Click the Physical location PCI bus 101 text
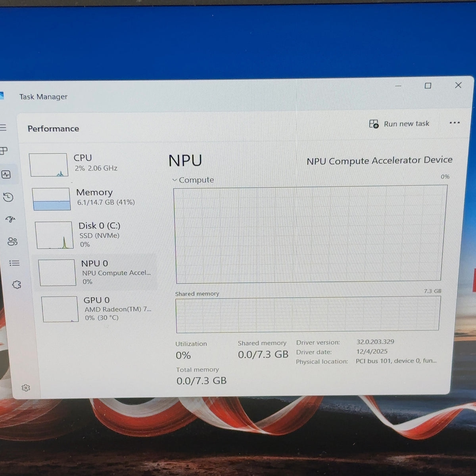 pos(396,361)
